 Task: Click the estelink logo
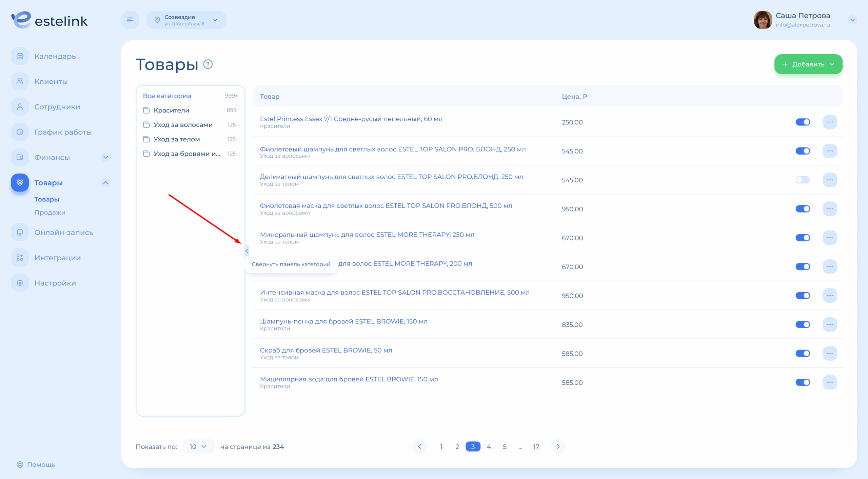pos(50,20)
